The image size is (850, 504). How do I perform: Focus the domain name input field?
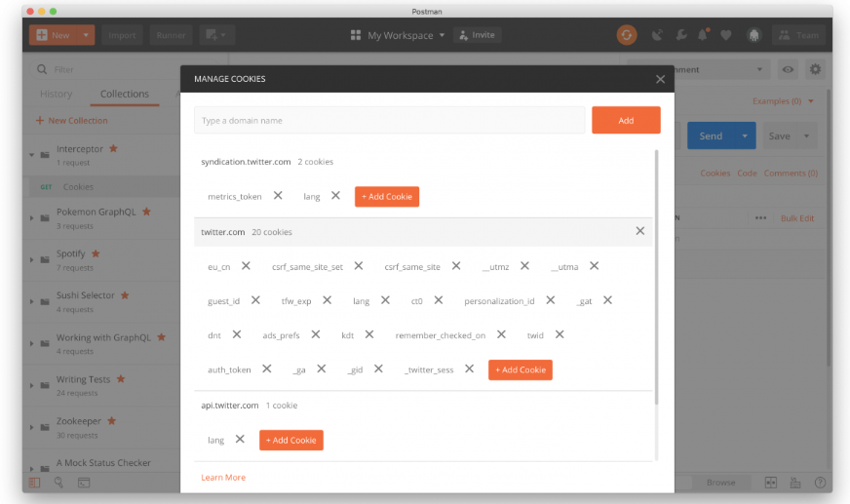click(x=389, y=120)
